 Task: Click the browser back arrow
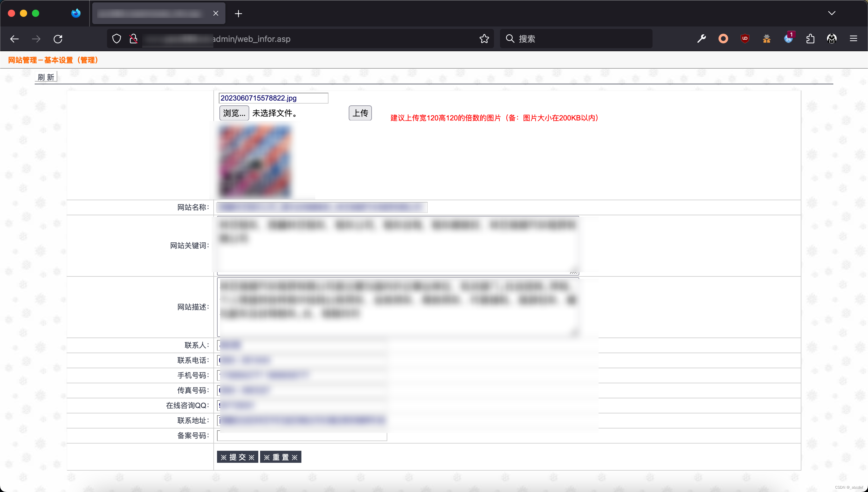(x=14, y=39)
